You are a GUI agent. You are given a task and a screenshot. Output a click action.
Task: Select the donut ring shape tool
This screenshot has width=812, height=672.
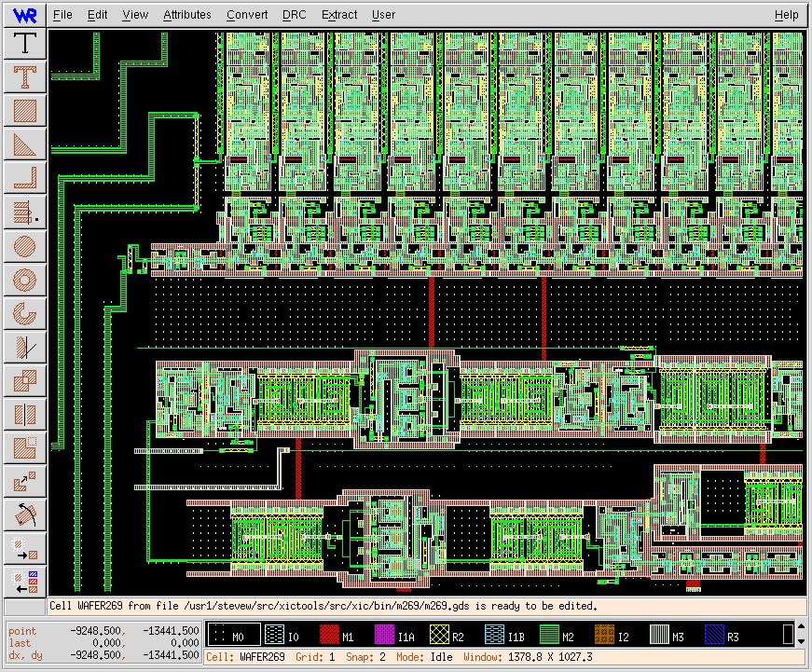coord(25,280)
